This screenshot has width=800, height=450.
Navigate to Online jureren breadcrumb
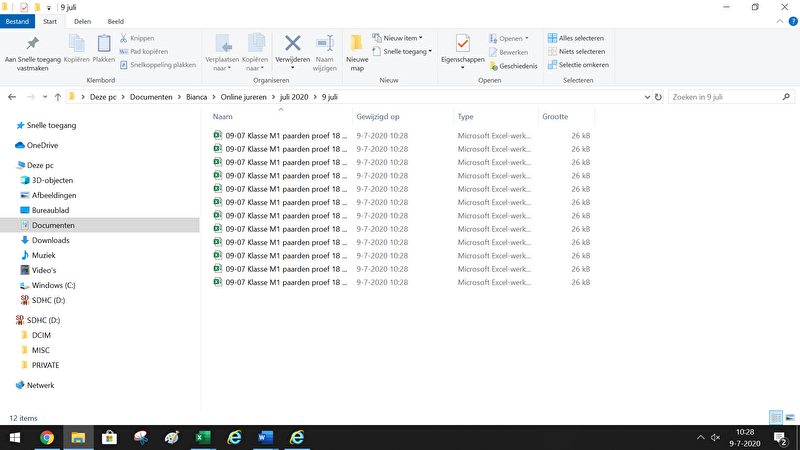pos(243,97)
